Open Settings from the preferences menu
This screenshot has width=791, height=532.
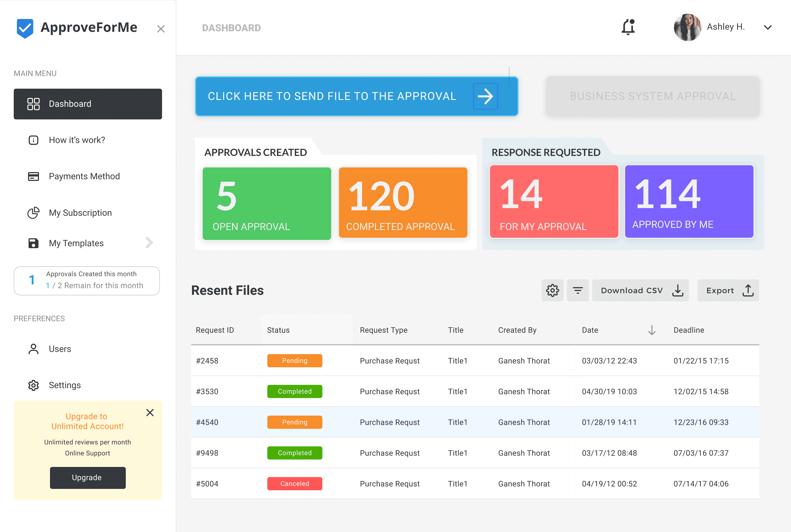click(x=65, y=385)
